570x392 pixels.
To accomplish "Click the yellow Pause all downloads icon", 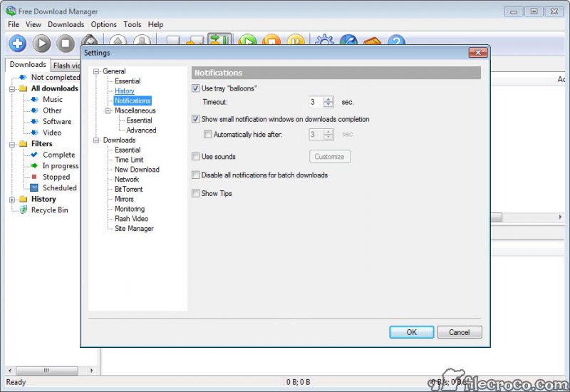I will pyautogui.click(x=296, y=40).
